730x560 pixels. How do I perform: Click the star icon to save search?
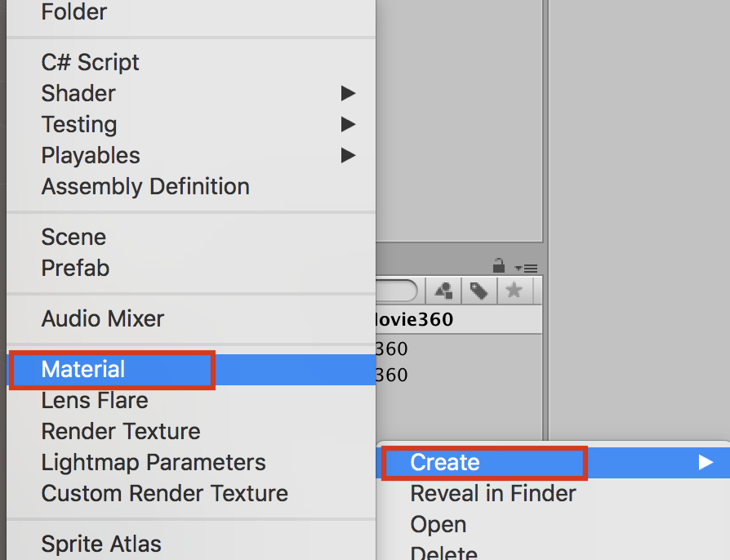pyautogui.click(x=514, y=291)
